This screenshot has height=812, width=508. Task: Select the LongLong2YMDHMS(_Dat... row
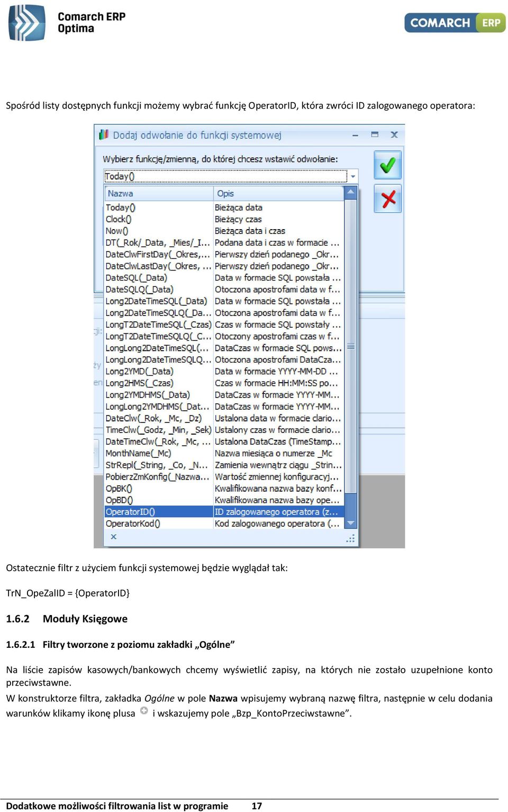click(224, 407)
